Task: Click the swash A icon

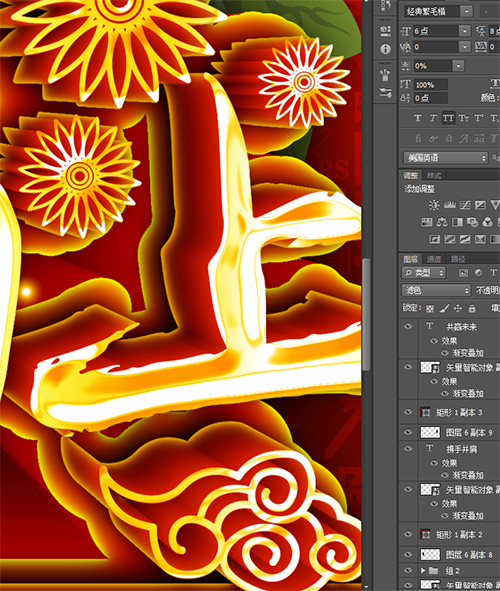Action: [x=464, y=138]
